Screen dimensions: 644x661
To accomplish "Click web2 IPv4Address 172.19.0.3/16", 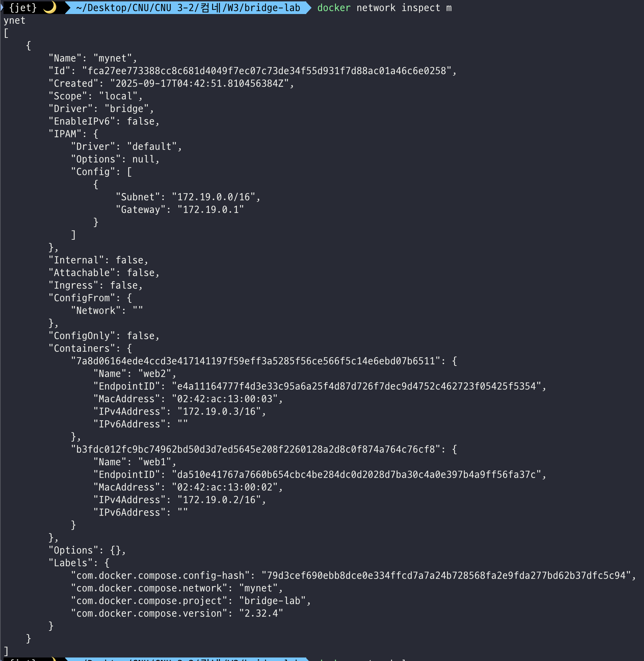I will (219, 411).
